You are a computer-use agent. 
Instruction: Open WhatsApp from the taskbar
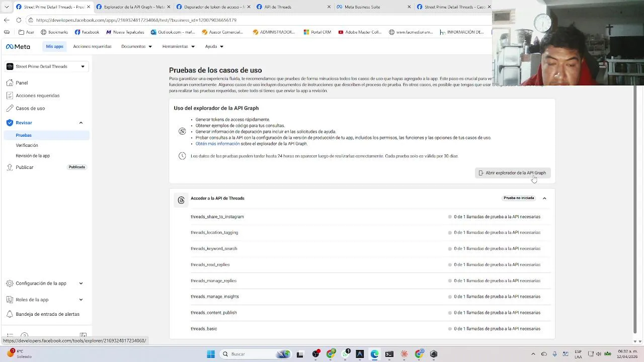point(345,354)
